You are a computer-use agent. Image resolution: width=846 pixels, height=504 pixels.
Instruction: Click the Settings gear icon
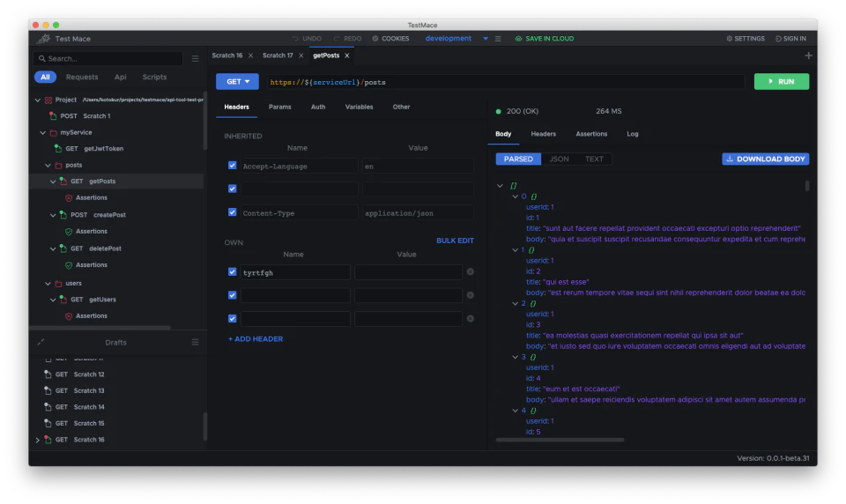click(729, 39)
